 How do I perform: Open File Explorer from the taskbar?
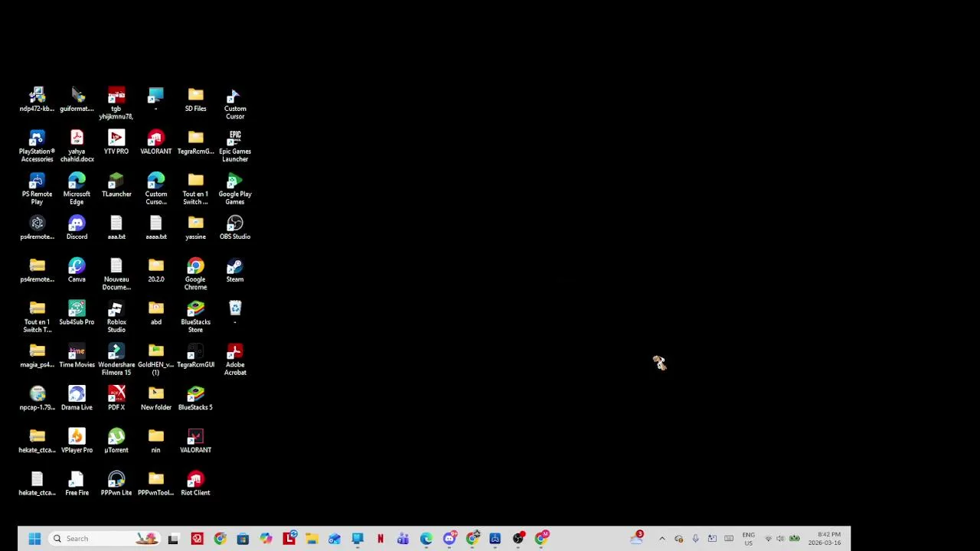coord(312,539)
